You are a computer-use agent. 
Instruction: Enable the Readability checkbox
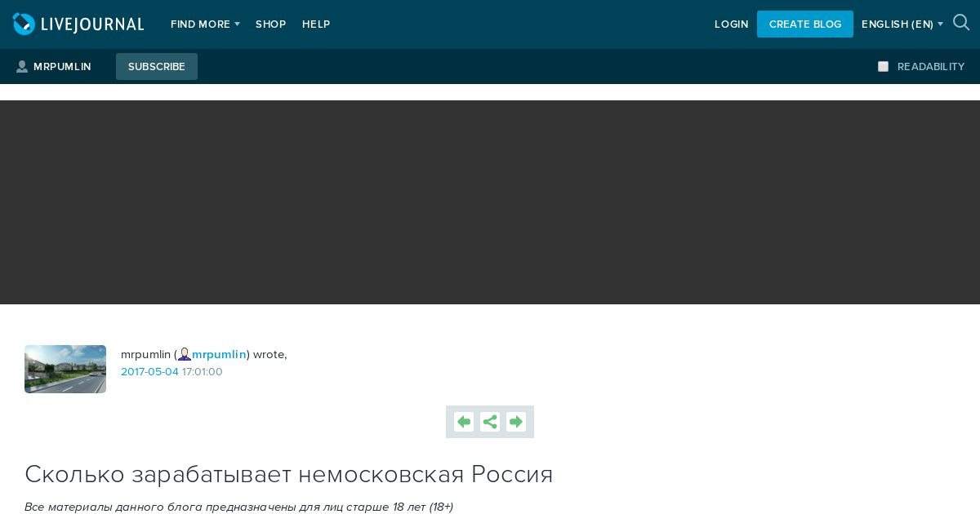point(883,67)
